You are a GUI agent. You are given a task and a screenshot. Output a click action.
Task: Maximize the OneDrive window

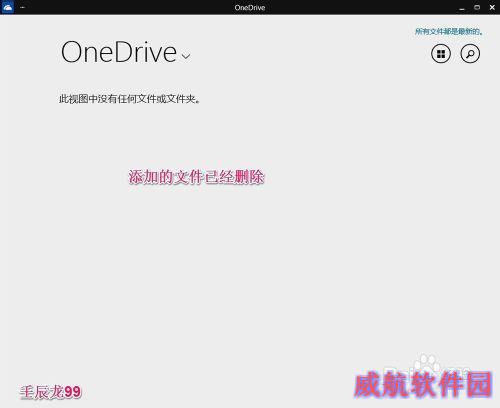point(477,7)
